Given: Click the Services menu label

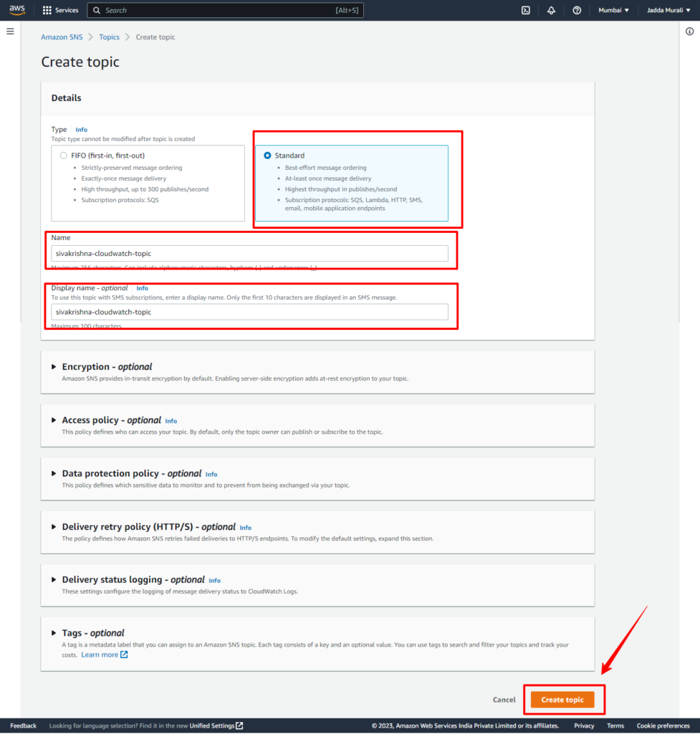Looking at the screenshot, I should click(x=67, y=10).
